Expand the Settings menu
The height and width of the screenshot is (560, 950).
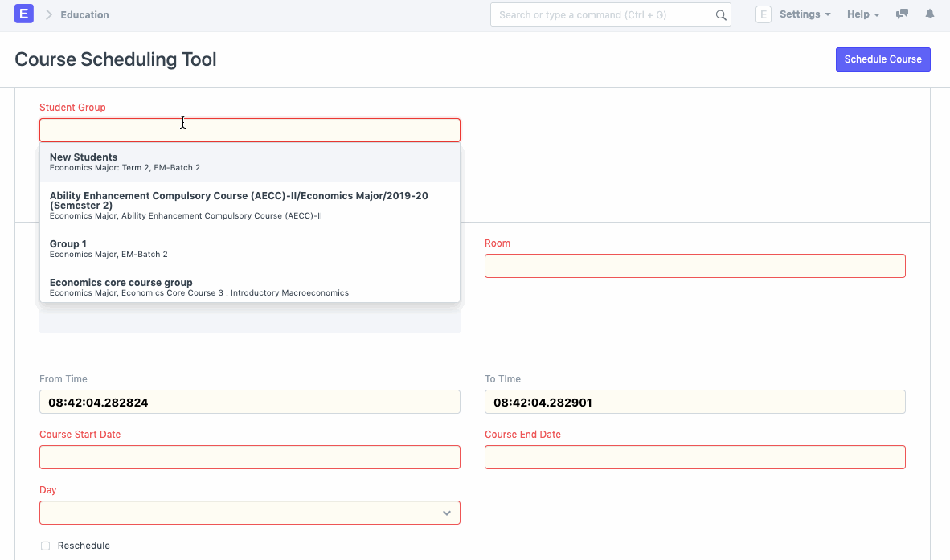[804, 14]
